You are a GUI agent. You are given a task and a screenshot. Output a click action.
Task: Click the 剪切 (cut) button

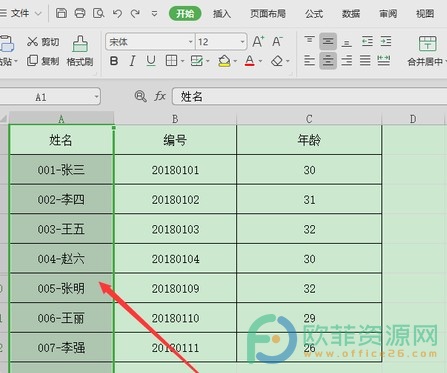[43, 42]
